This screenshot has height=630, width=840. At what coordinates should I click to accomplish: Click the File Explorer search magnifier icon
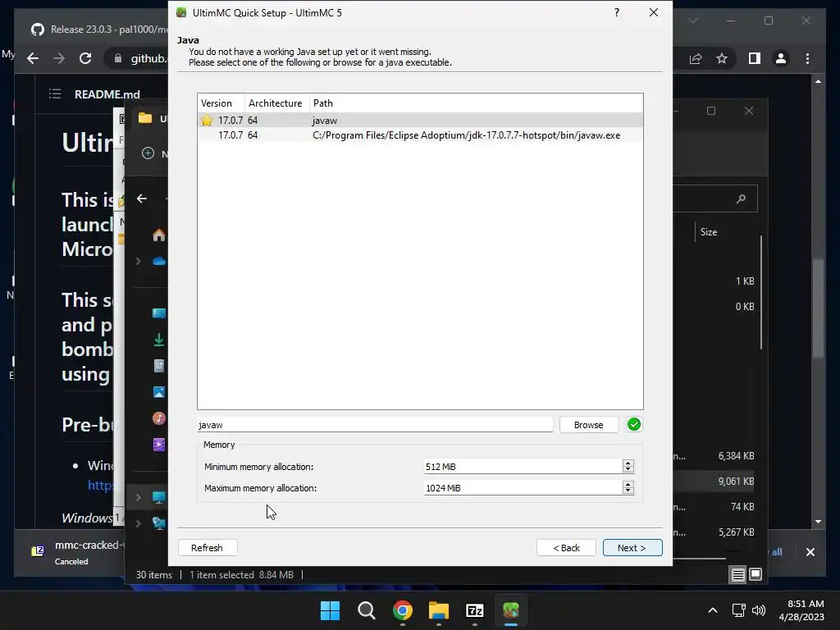(741, 199)
